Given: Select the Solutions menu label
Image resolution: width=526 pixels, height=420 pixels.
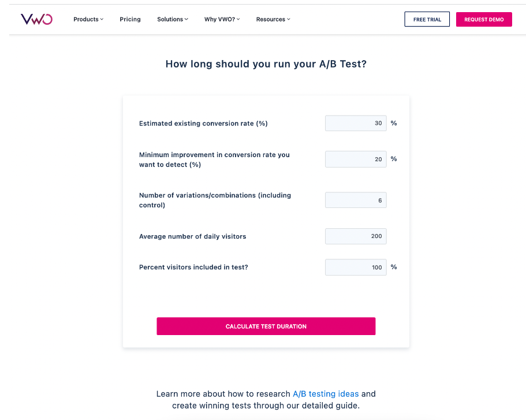Looking at the screenshot, I should coord(170,20).
